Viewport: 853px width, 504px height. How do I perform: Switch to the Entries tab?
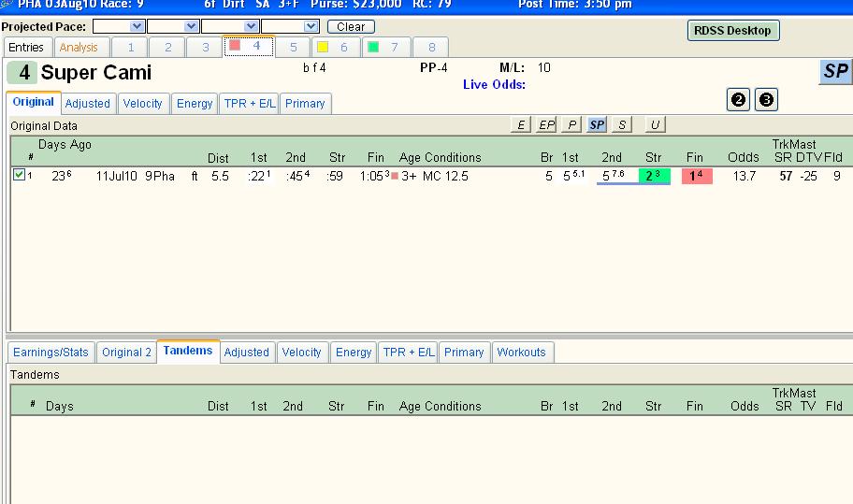(x=26, y=48)
